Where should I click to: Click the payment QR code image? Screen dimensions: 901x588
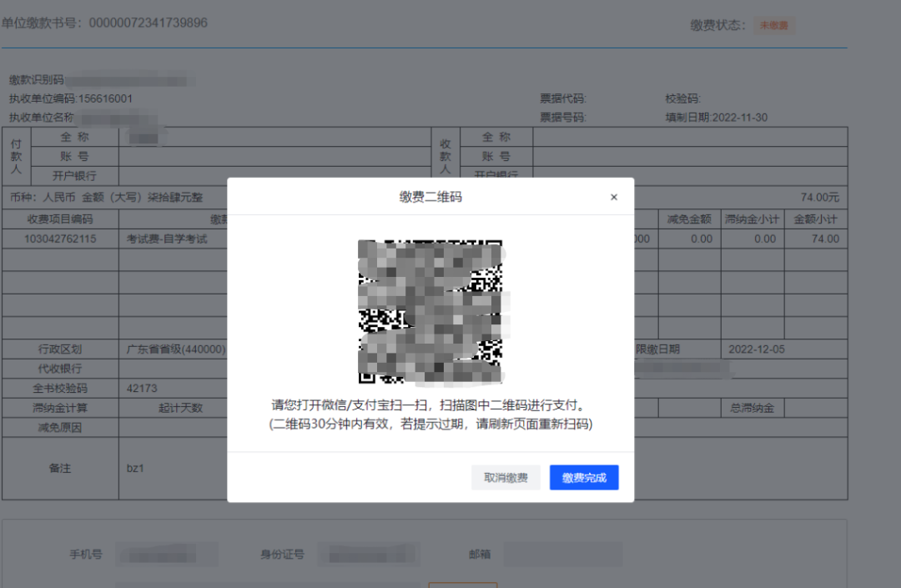pyautogui.click(x=430, y=312)
